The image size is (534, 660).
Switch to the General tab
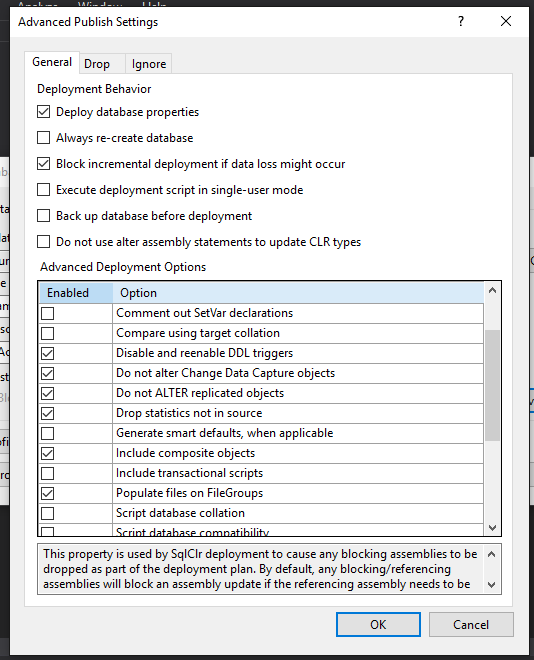click(52, 62)
